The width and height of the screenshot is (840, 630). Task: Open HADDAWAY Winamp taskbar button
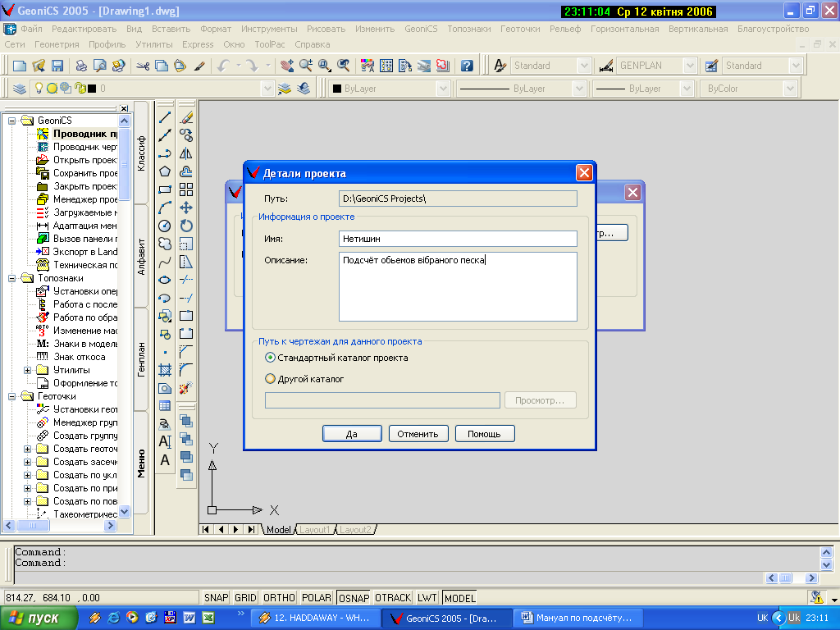tap(315, 618)
